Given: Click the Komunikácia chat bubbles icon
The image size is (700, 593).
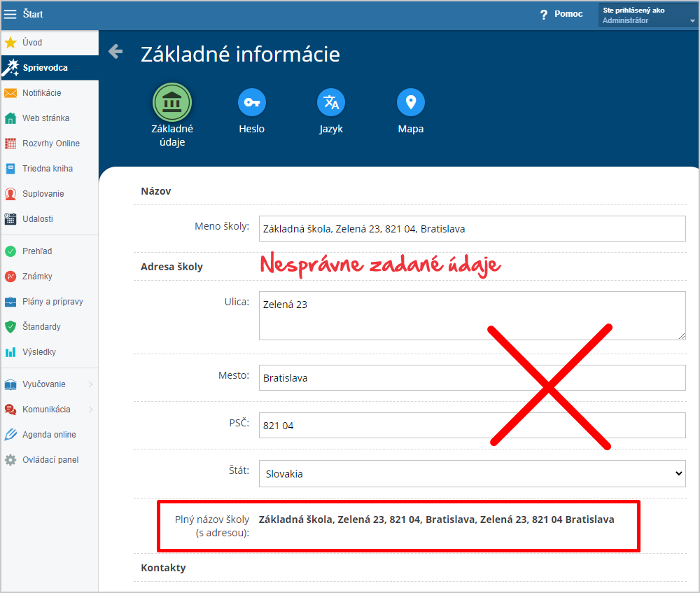Looking at the screenshot, I should pyautogui.click(x=10, y=410).
